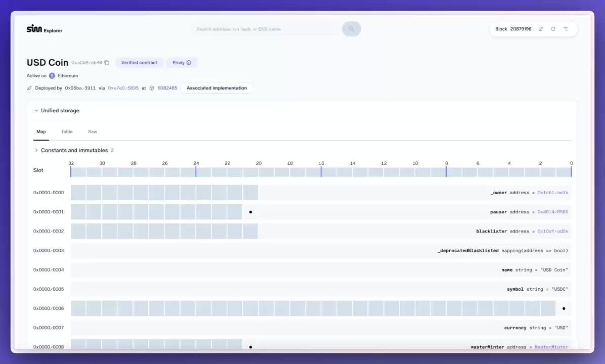
Task: Click the sim Explorer logo
Action: (x=45, y=29)
